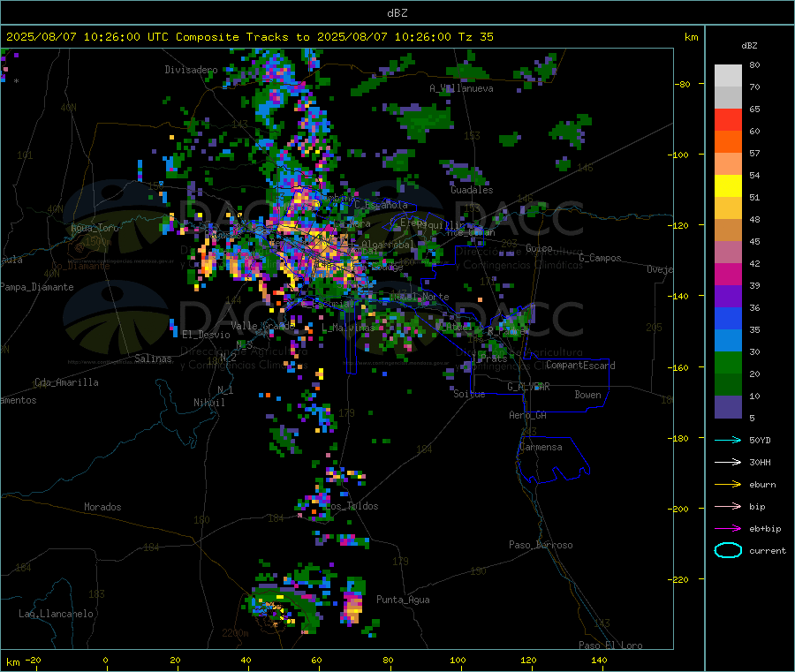The height and width of the screenshot is (672, 795).
Task: Click the 'Salinas' map label
Action: pos(153,359)
